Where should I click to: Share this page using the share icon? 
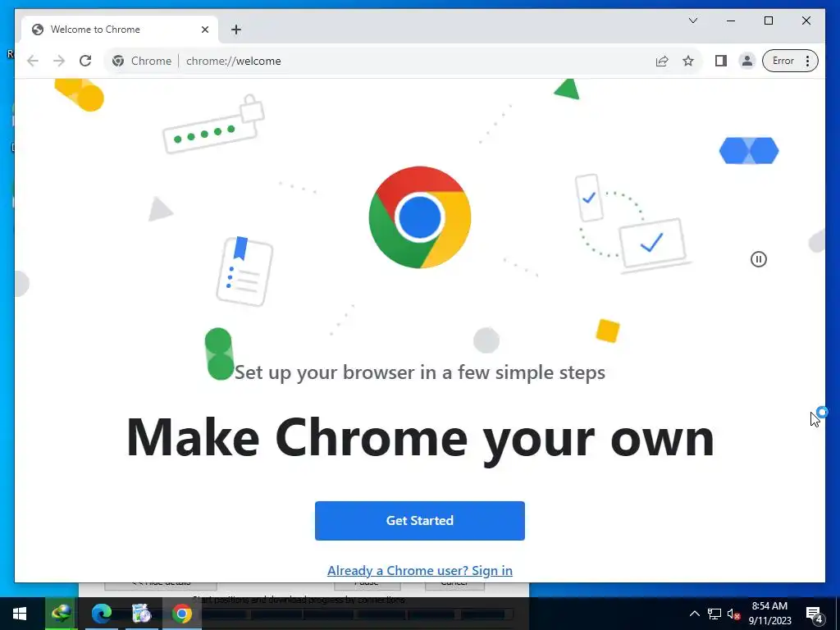click(x=662, y=61)
